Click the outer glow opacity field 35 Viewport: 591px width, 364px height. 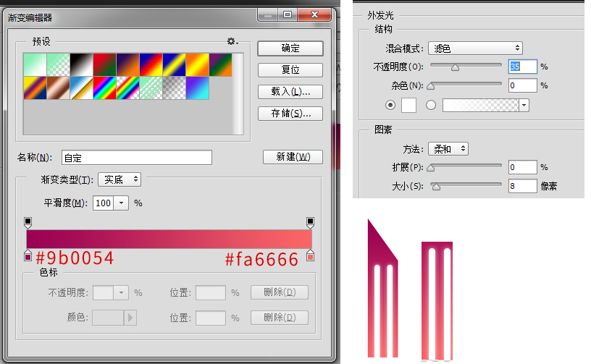coord(522,67)
